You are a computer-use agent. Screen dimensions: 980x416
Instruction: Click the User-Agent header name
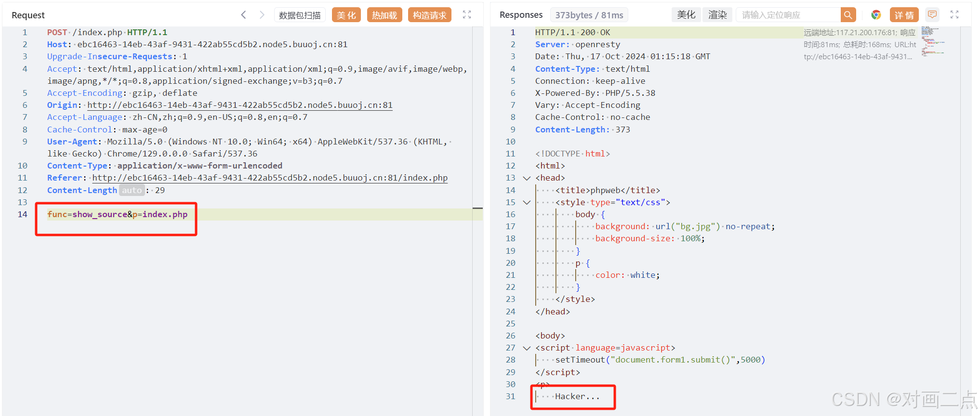point(72,142)
